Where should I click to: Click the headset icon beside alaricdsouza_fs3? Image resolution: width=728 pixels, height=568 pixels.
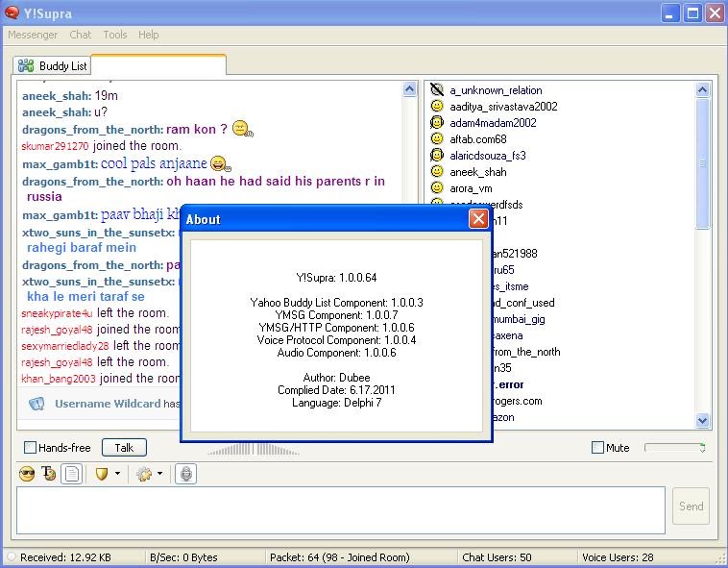click(x=437, y=155)
